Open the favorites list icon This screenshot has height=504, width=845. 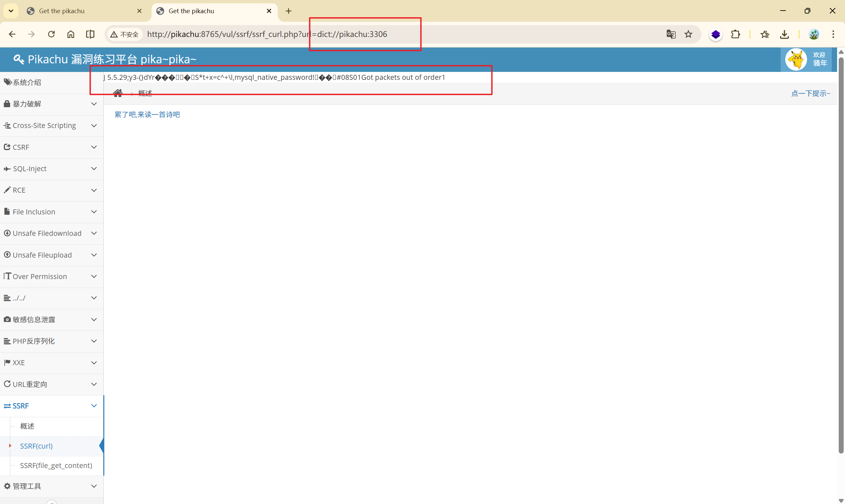pyautogui.click(x=765, y=34)
